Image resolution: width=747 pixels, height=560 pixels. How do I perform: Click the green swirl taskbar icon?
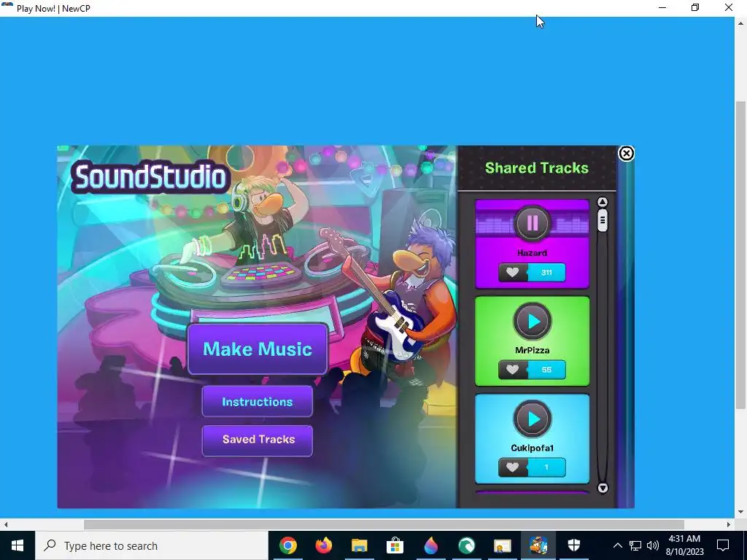tap(466, 545)
